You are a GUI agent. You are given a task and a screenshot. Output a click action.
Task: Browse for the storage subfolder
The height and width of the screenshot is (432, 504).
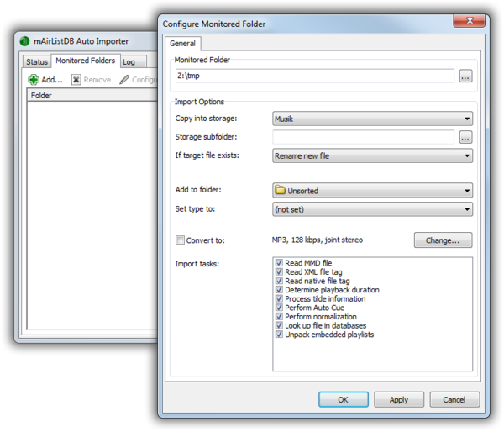pyautogui.click(x=465, y=137)
